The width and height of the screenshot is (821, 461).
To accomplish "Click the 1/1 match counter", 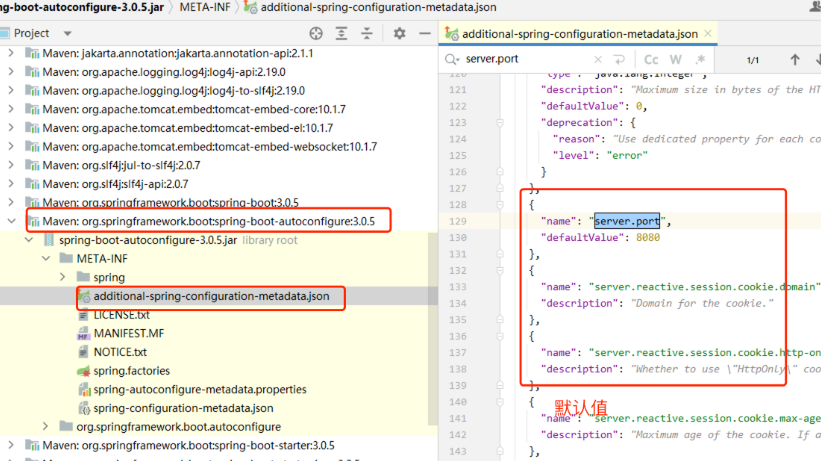I will 753,60.
